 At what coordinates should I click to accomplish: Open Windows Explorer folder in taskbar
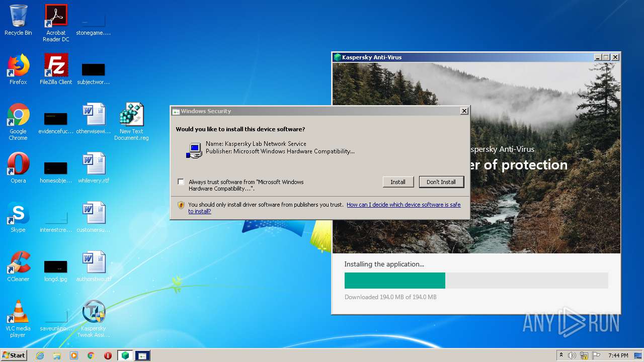[x=57, y=355]
